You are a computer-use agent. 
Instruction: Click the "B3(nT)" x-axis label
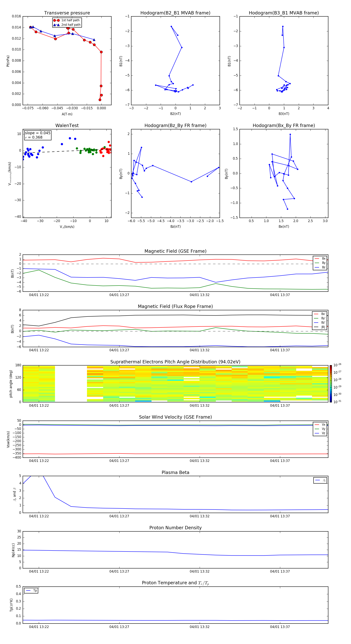pos(284,114)
